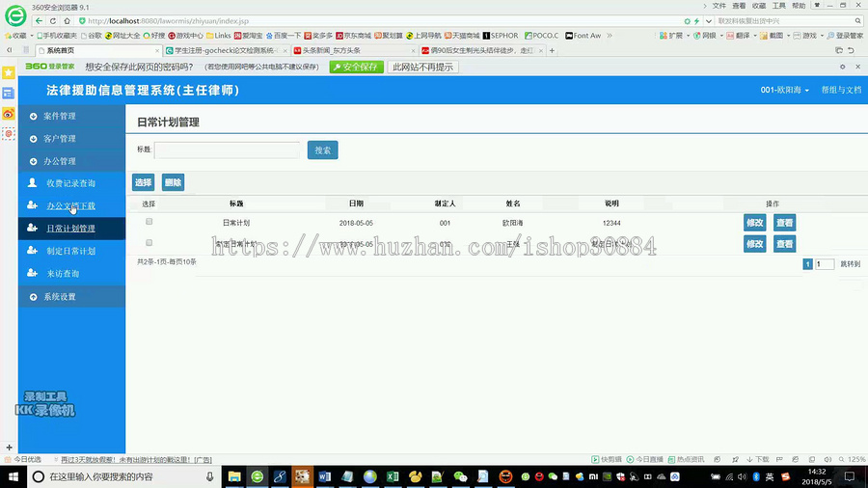The width and height of the screenshot is (868, 488).
Task: Expand hidden bookmarks with double chevron
Action: (610, 36)
